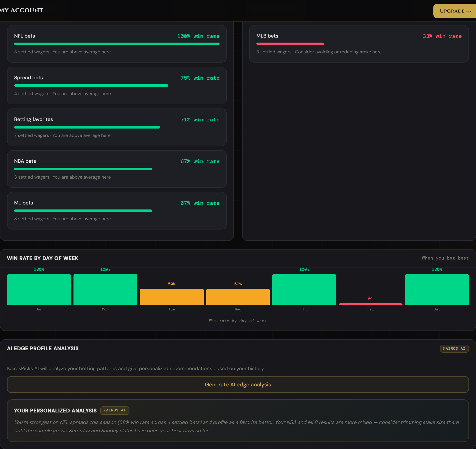Click the Fri axis label
Image resolution: width=476 pixels, height=449 pixels.
[370, 309]
